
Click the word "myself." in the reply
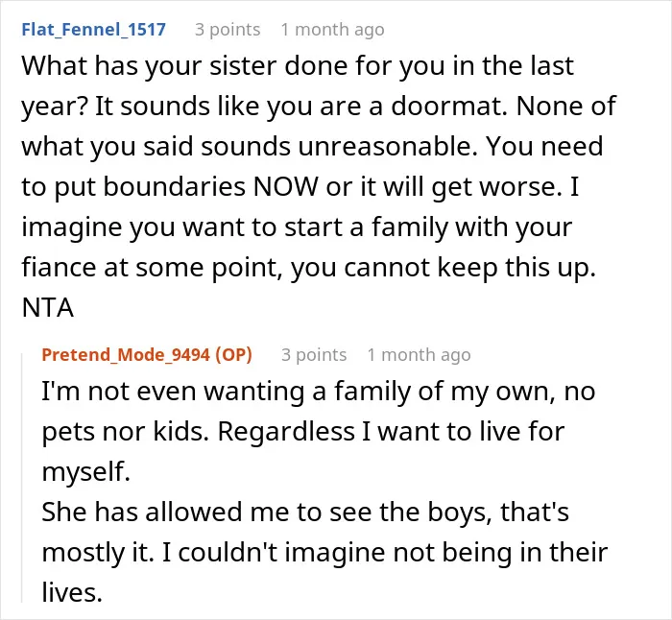pyautogui.click(x=85, y=472)
